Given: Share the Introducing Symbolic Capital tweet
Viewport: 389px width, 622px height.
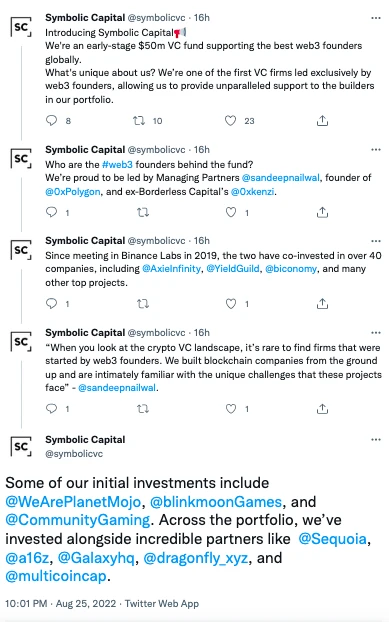Looking at the screenshot, I should [322, 120].
